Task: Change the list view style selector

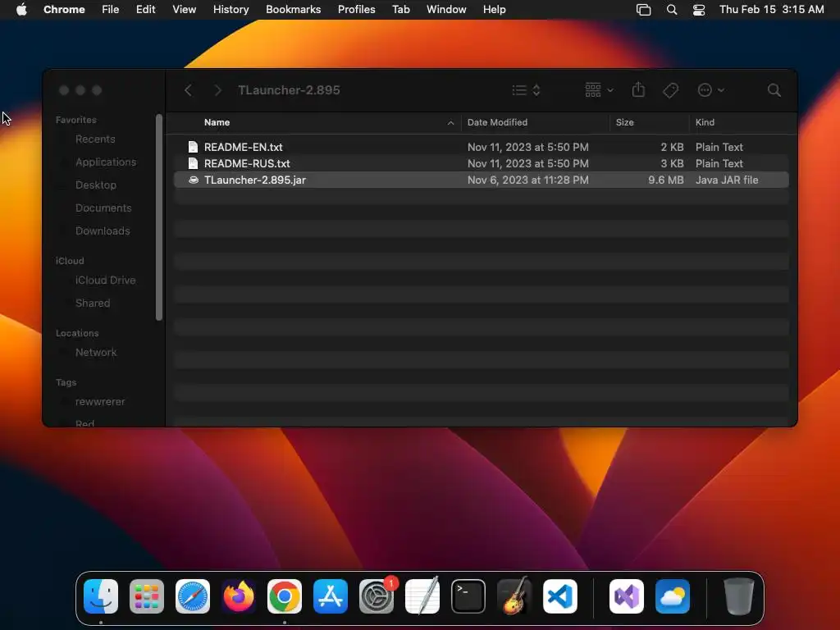Action: tap(526, 90)
